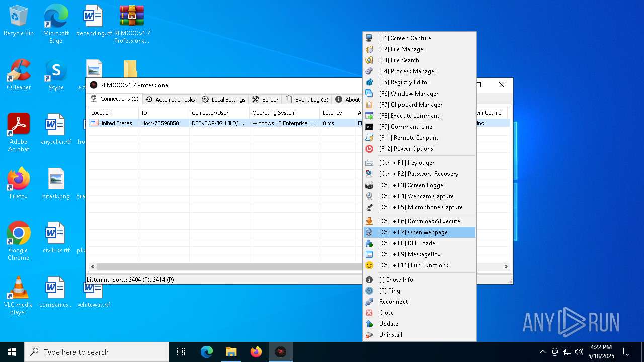This screenshot has width=644, height=362.
Task: Click the Clipboard Manager icon
Action: 369,105
